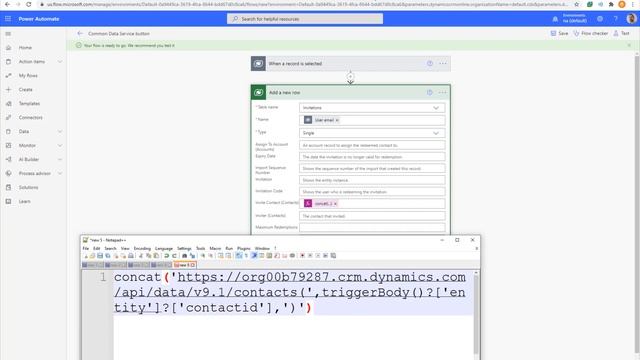Click the Search for helpful resources box
The image size is (640, 360).
pos(305,19)
